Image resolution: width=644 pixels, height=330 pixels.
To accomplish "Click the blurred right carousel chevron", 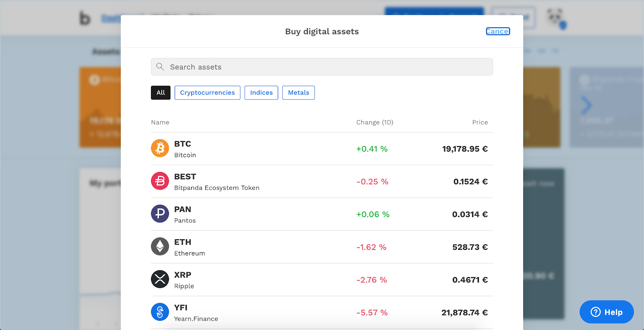I will pos(586,106).
